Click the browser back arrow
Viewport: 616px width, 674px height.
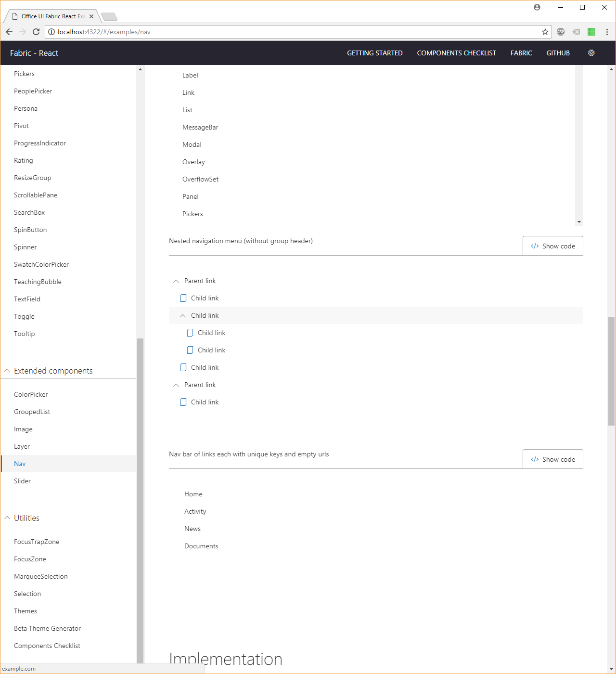coord(9,32)
